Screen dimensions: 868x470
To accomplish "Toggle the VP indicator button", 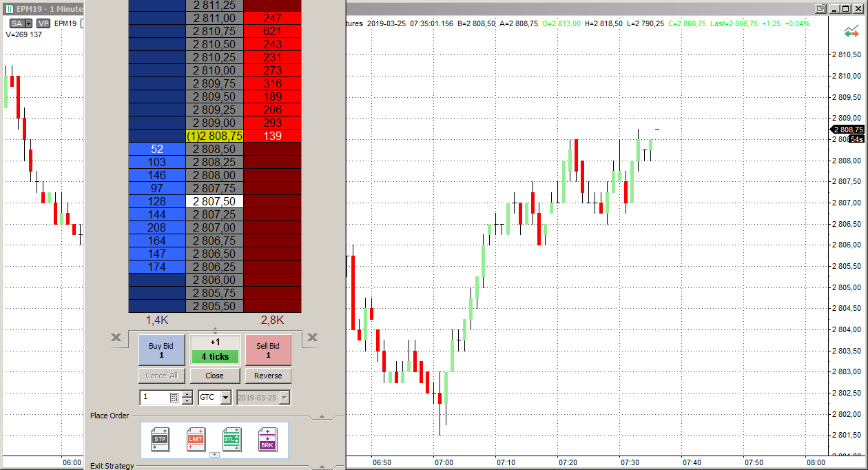I will click(x=43, y=23).
